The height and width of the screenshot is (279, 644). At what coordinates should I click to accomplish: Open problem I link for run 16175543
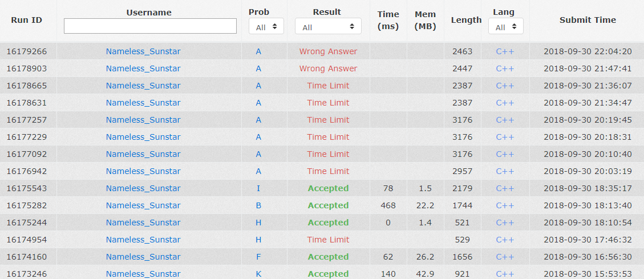[258, 188]
